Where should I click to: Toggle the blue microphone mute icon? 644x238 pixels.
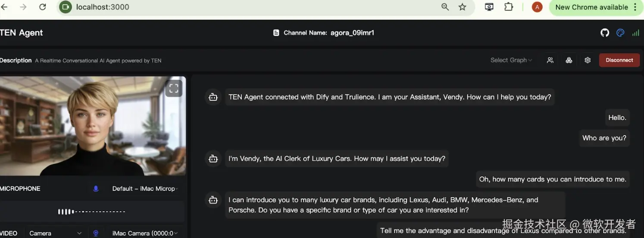[96, 188]
